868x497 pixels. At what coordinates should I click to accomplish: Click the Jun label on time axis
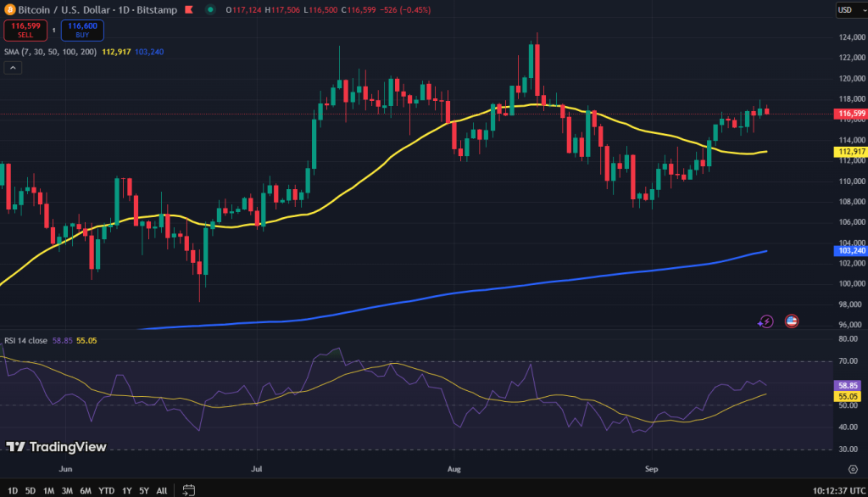point(65,469)
